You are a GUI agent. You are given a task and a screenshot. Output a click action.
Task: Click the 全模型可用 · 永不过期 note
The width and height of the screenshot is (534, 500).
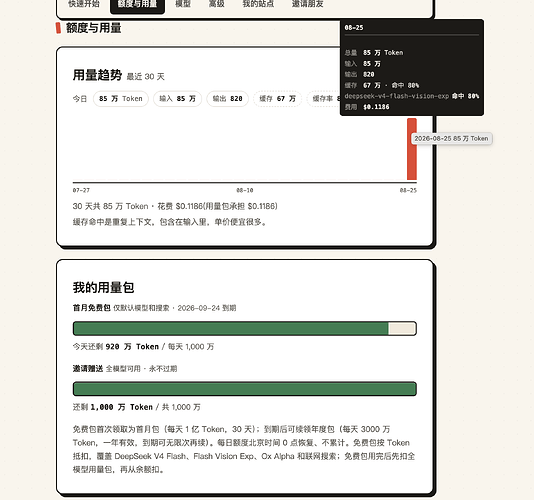[x=141, y=369]
